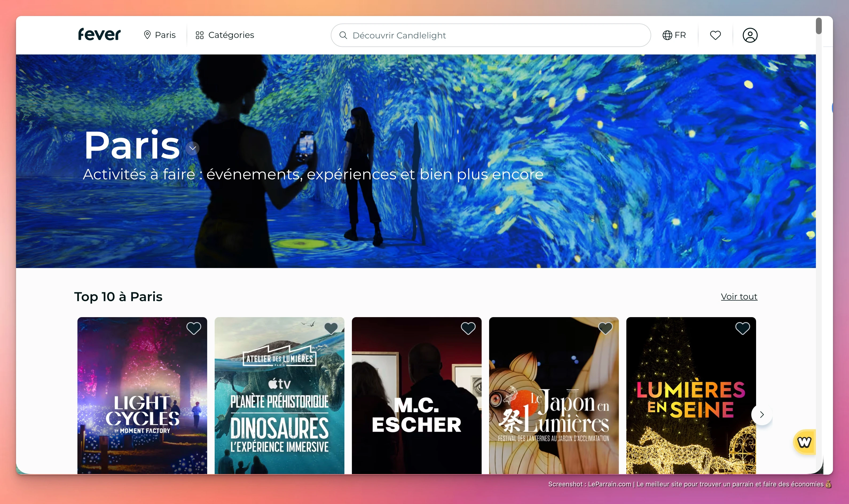849x504 pixels.
Task: Favorite the Light Cycles card
Action: pyautogui.click(x=194, y=328)
